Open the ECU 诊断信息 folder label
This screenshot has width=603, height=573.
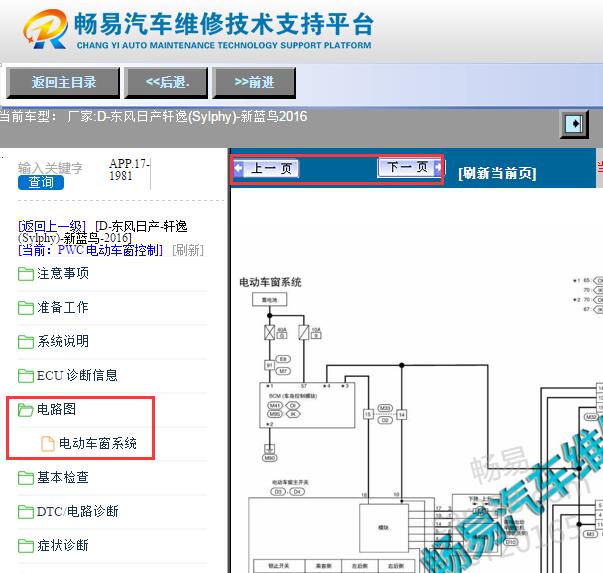point(77,375)
